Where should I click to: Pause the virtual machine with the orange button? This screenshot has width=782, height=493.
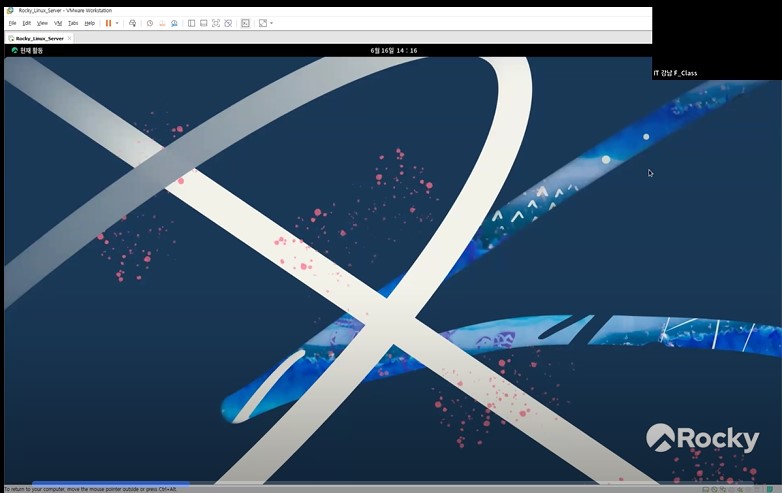coord(108,23)
